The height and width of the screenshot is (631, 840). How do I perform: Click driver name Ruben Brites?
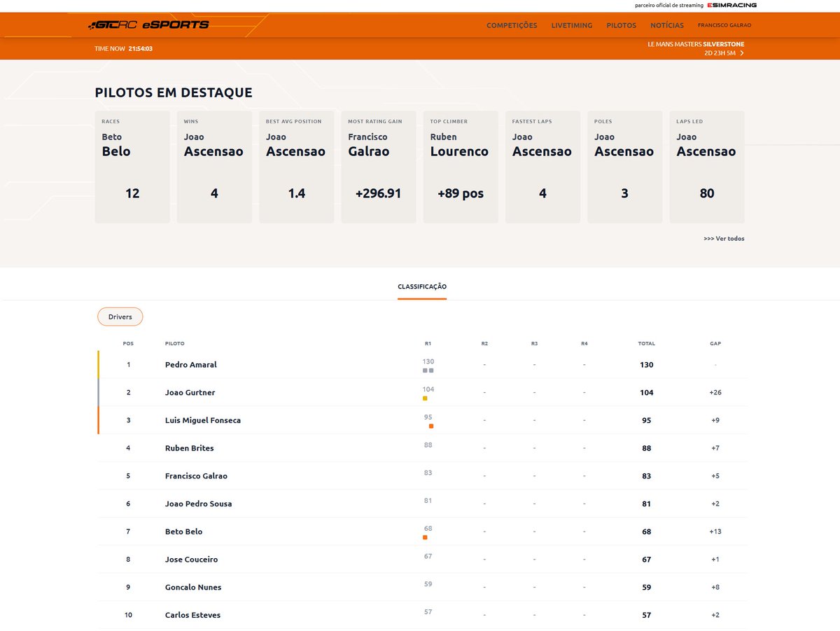pyautogui.click(x=190, y=448)
